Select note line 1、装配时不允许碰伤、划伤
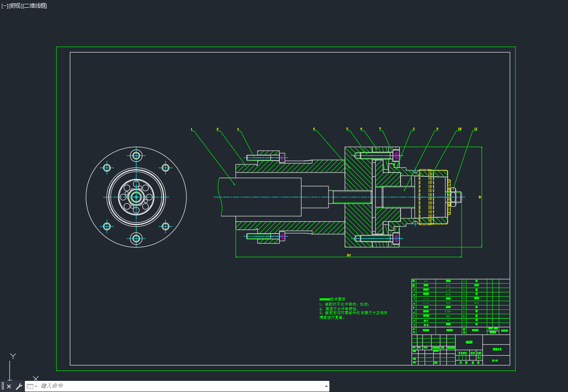568x392 pixels. tap(344, 304)
